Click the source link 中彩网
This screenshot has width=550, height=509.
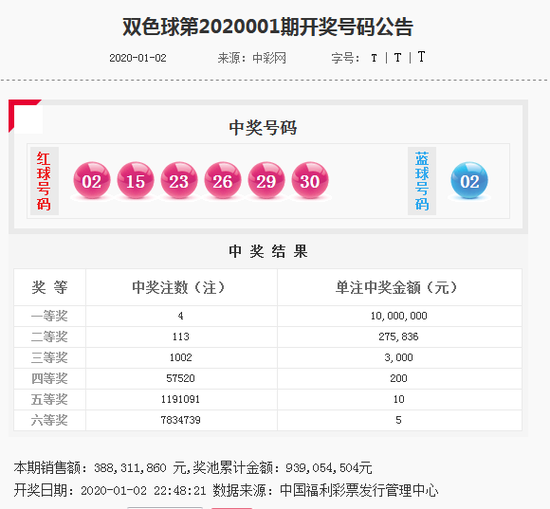[269, 58]
